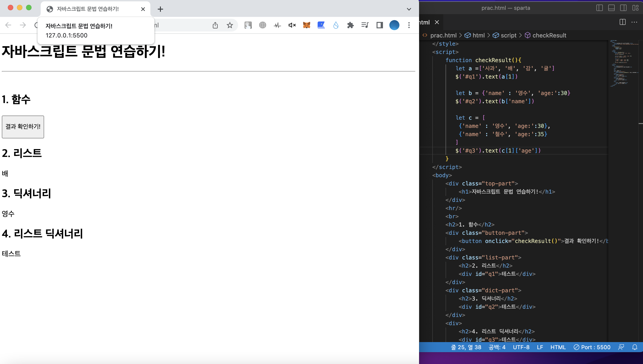Open the VS Code feedback icon
Screen dimensions: 643x364
621,347
